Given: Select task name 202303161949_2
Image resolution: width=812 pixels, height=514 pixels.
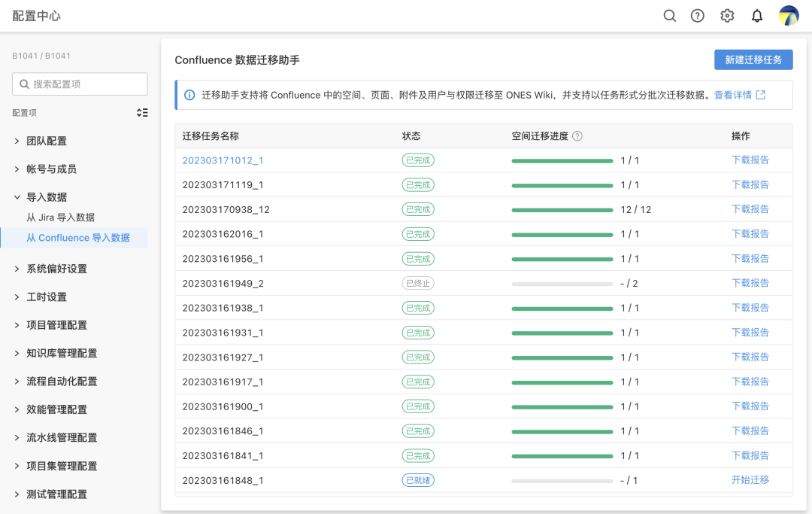Looking at the screenshot, I should coord(223,284).
